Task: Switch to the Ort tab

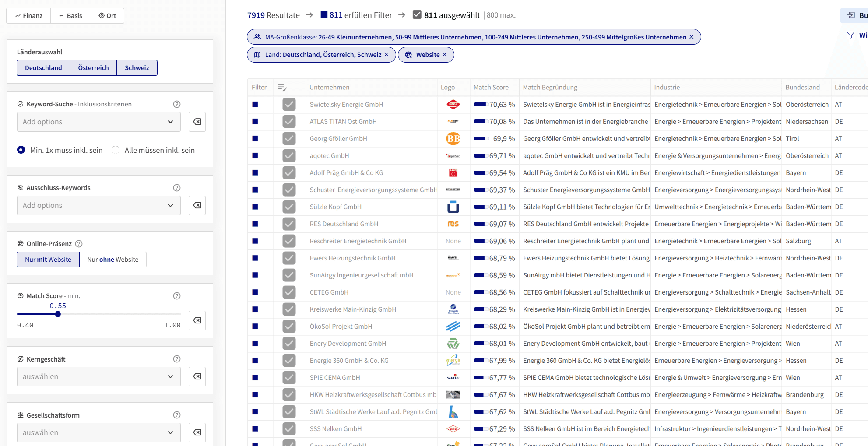Action: tap(107, 16)
